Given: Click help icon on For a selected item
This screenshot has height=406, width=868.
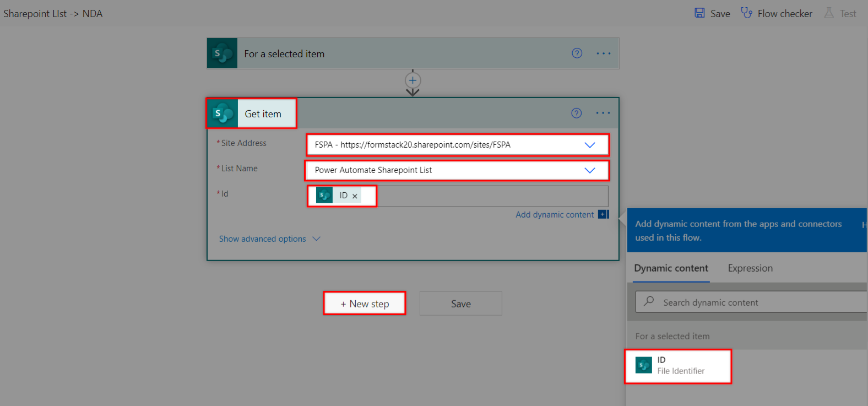Looking at the screenshot, I should pyautogui.click(x=577, y=53).
